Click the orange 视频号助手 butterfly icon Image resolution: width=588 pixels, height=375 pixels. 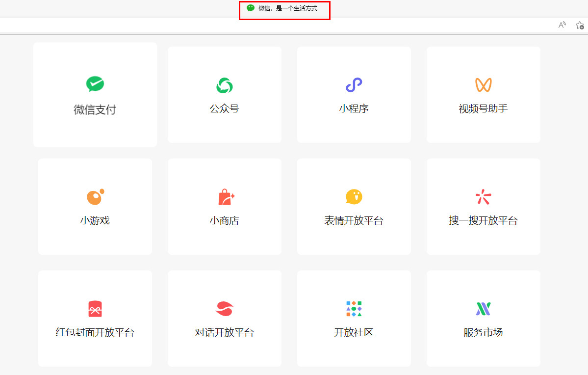tap(484, 85)
